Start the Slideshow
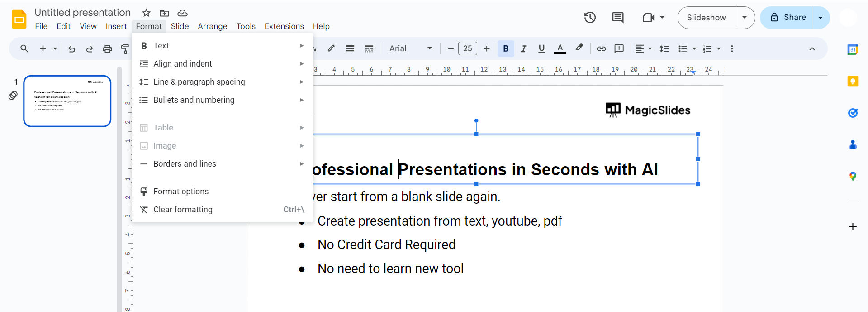Viewport: 868px width, 312px height. 706,18
